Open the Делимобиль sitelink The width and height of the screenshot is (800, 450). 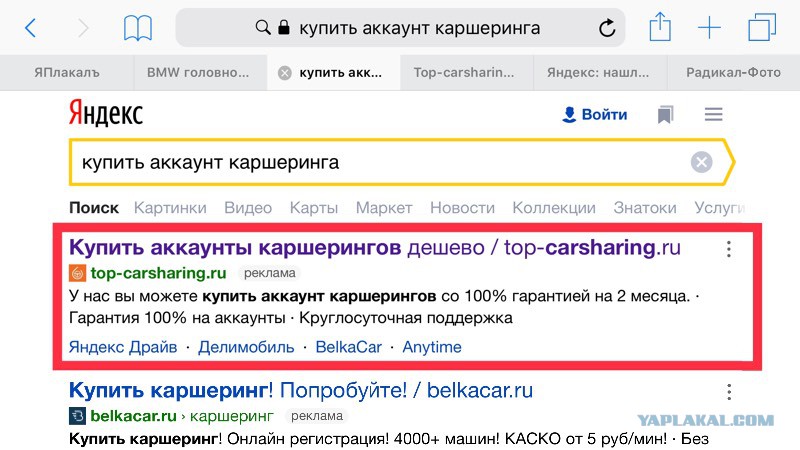click(x=246, y=347)
